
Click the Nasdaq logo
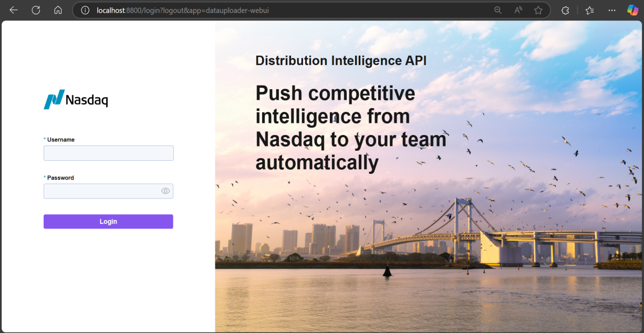click(76, 99)
